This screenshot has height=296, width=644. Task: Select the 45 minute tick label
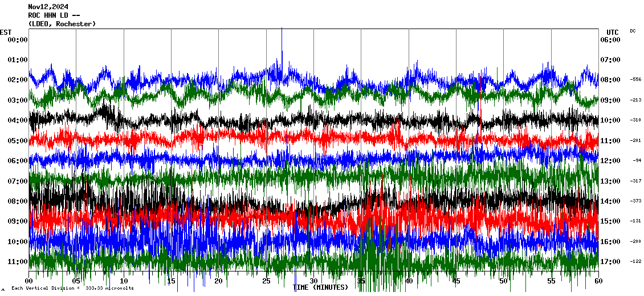click(x=456, y=281)
